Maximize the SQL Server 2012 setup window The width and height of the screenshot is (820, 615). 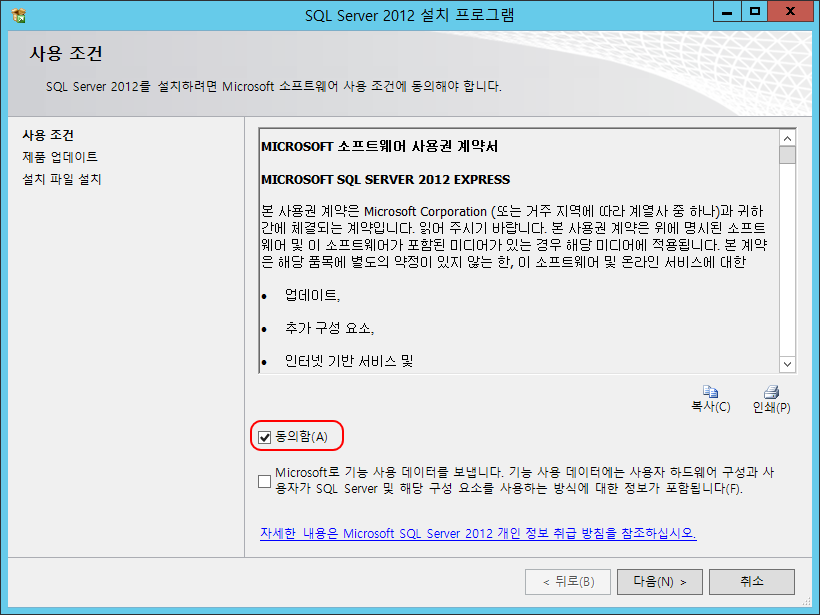755,12
